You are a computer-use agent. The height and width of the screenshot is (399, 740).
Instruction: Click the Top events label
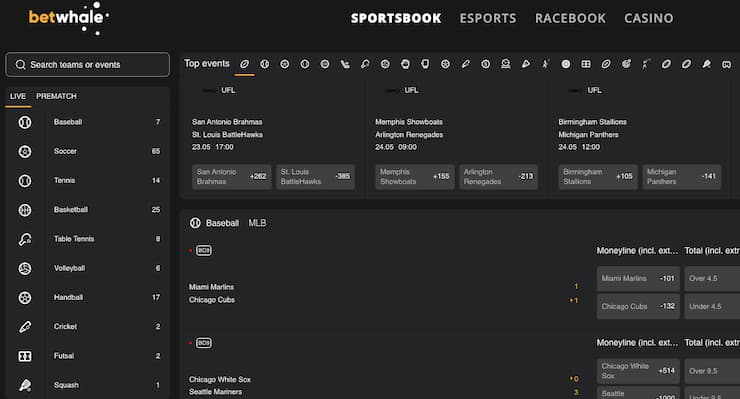click(x=207, y=64)
